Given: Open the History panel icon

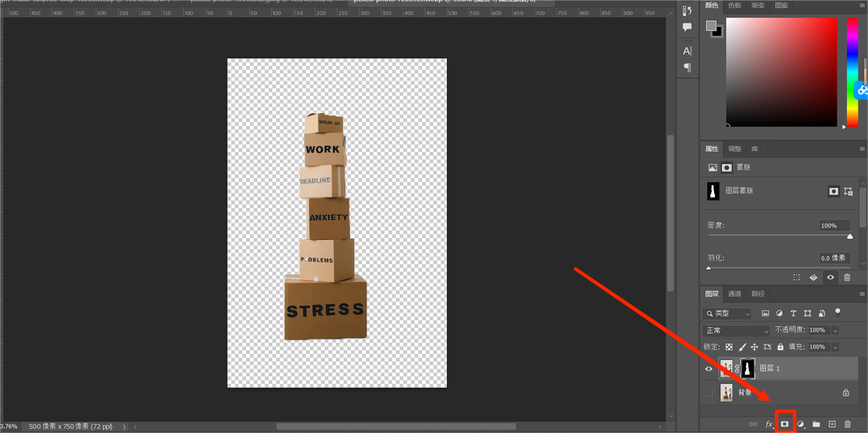Looking at the screenshot, I should tap(687, 10).
